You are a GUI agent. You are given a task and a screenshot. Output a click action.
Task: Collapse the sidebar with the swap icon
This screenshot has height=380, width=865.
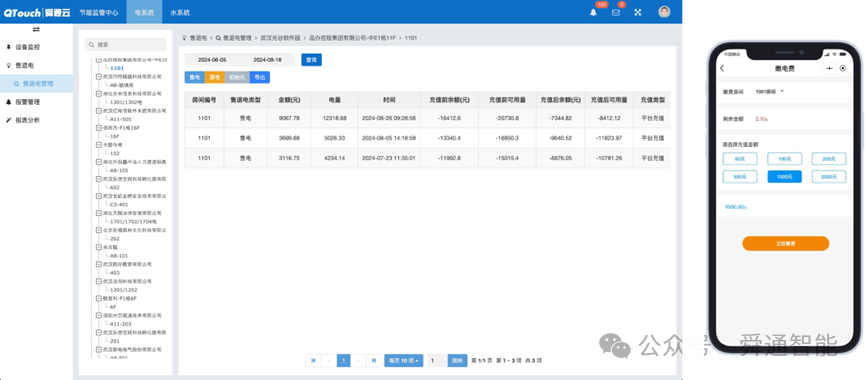coord(36,29)
